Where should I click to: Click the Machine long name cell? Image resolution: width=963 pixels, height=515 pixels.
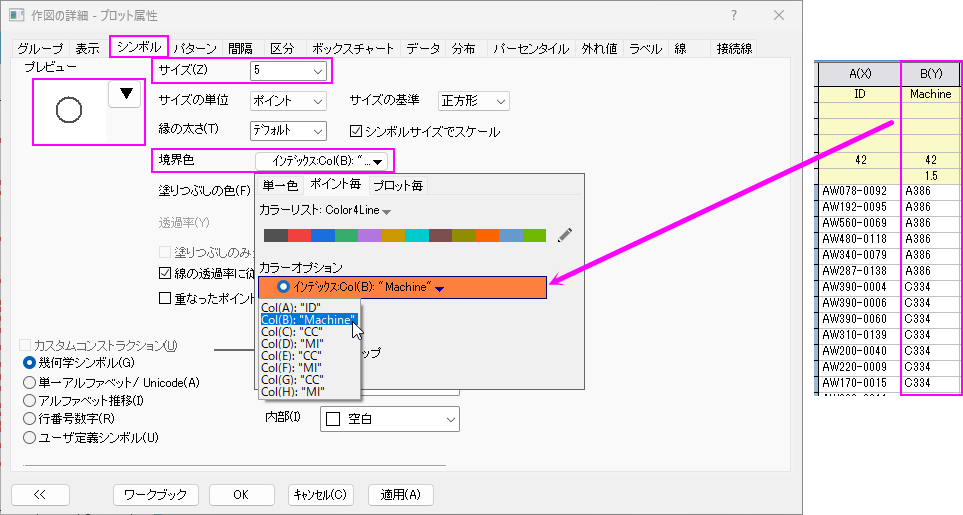(931, 94)
